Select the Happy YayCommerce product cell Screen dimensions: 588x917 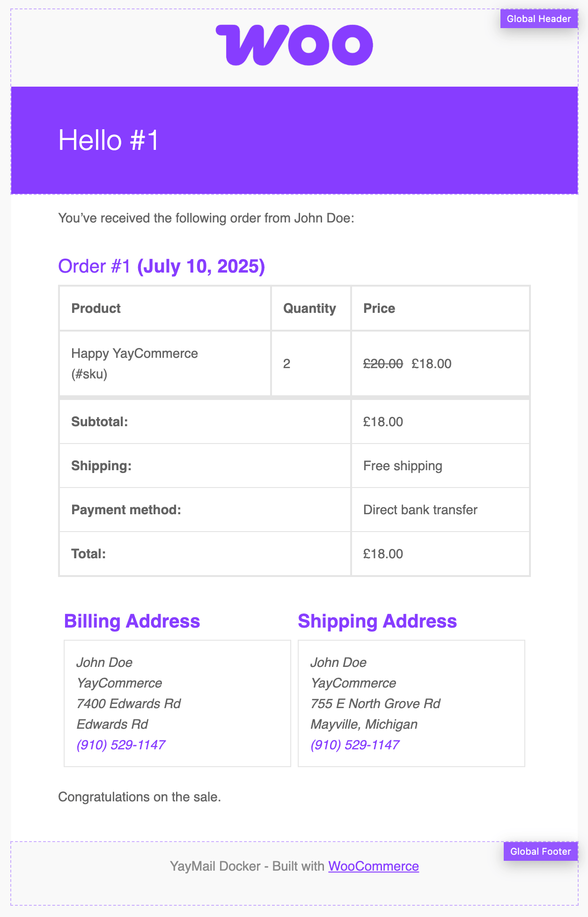point(135,363)
